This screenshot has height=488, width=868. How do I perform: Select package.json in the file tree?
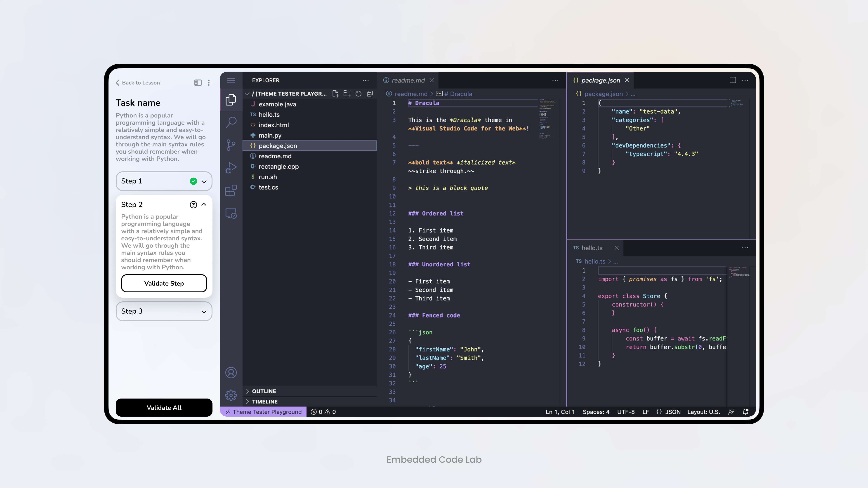[x=309, y=145]
